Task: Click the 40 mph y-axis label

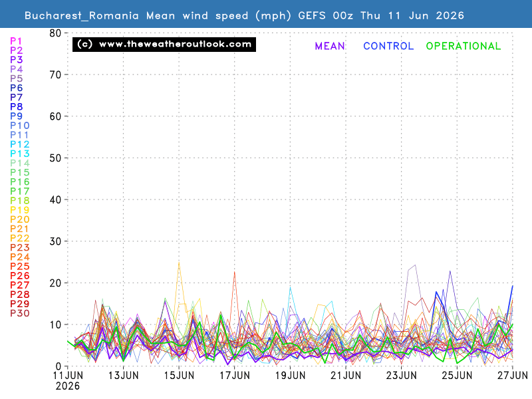Action: point(55,200)
